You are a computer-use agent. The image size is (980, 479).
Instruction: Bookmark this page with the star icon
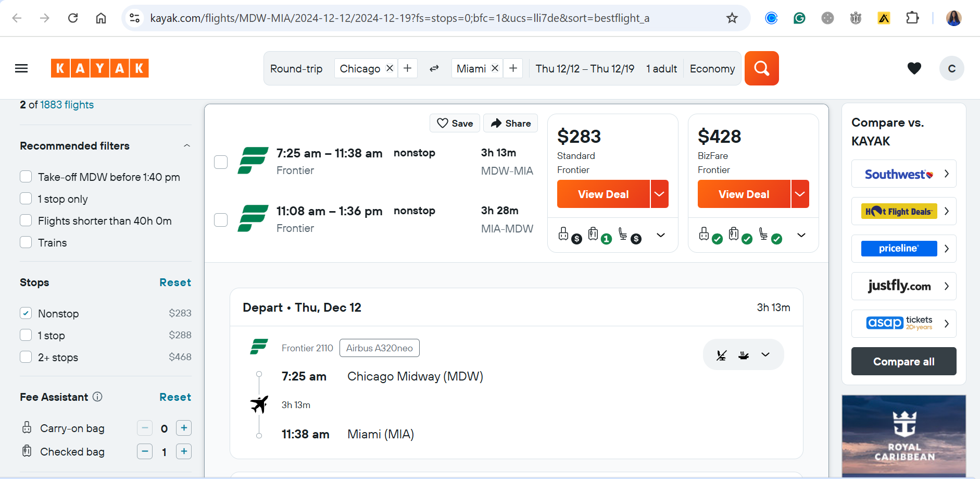[732, 18]
